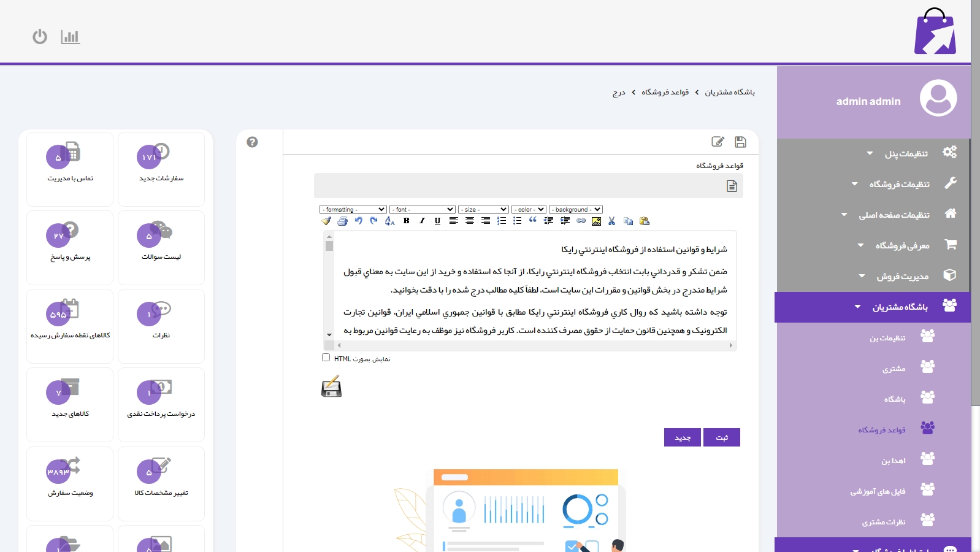Open the formatting dropdown
This screenshot has width=980, height=552.
click(x=353, y=210)
